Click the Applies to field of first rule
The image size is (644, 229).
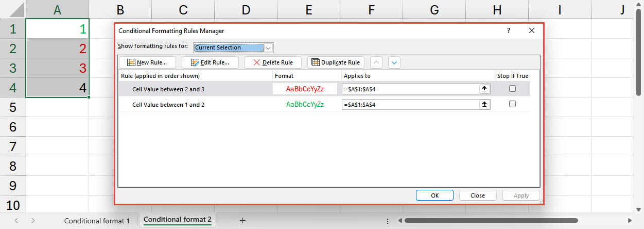pos(410,89)
